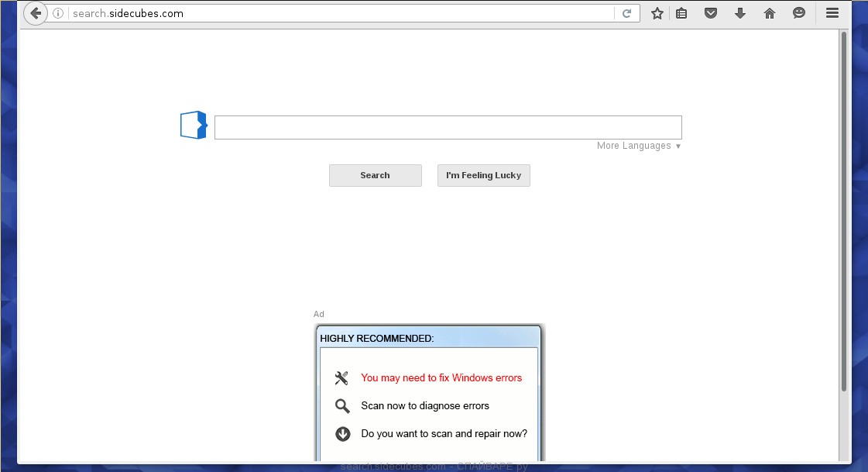Click the vertical page scrollbar
The width and height of the screenshot is (868, 472).
coord(844,211)
